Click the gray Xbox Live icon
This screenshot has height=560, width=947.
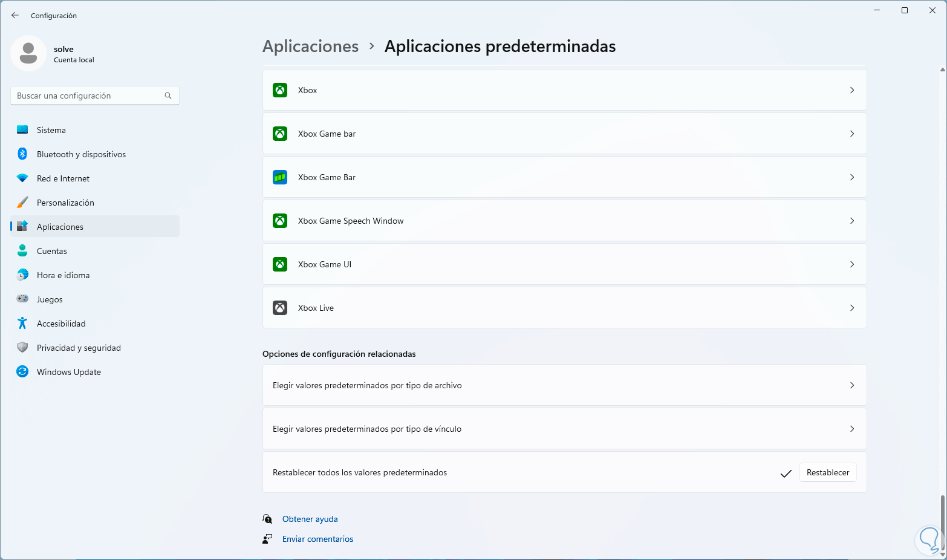tap(280, 308)
